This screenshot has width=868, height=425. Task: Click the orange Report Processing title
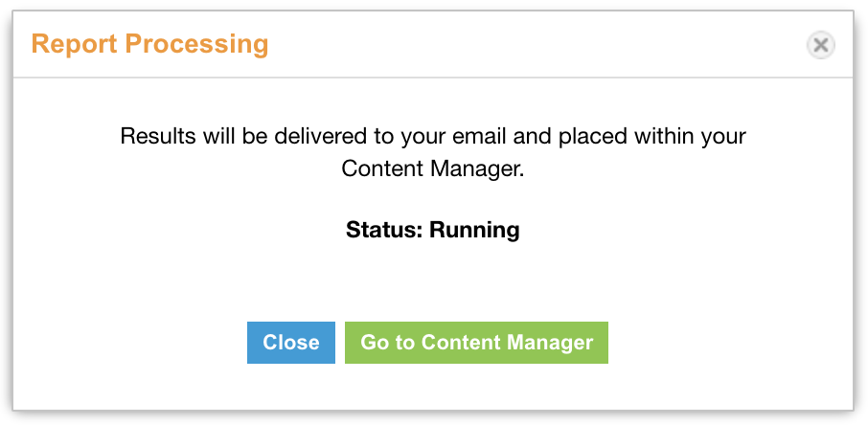(150, 44)
